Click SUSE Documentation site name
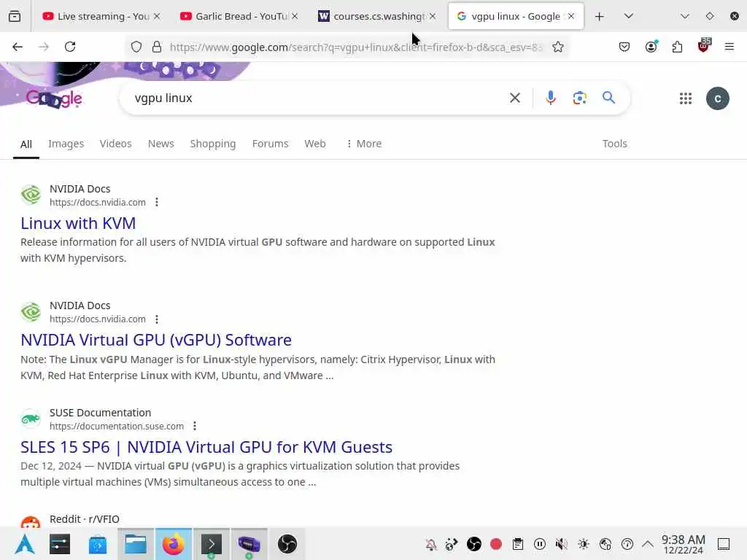This screenshot has width=747, height=560. (100, 413)
